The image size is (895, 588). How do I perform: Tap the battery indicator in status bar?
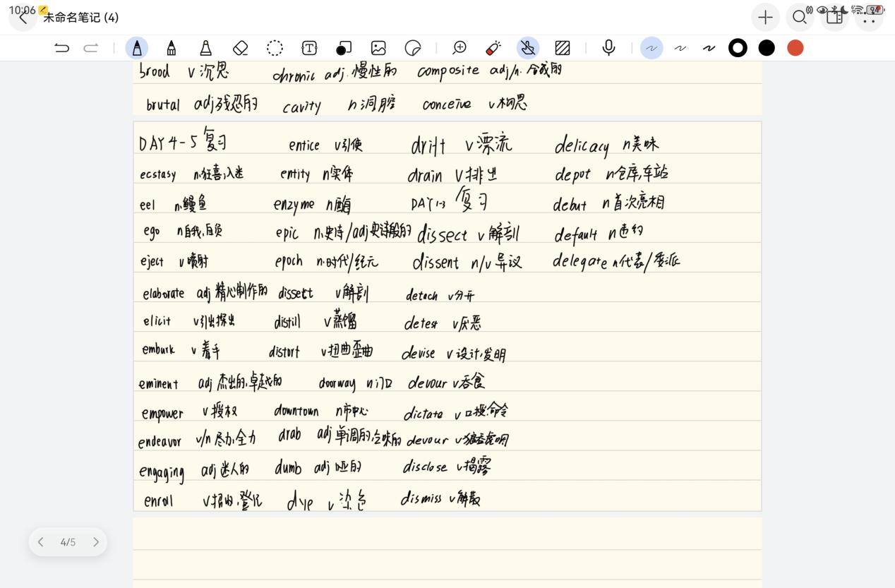pyautogui.click(x=875, y=10)
